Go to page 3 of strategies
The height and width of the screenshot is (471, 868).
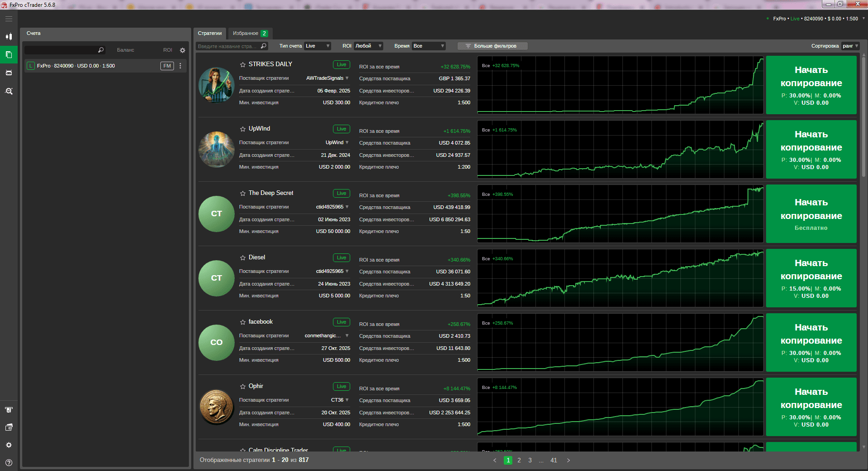(530, 460)
